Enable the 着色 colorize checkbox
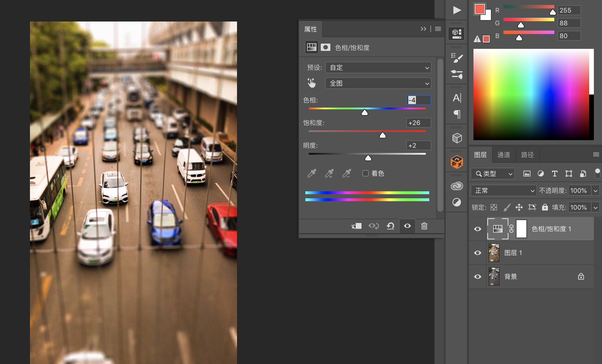The image size is (602, 364). click(x=366, y=173)
